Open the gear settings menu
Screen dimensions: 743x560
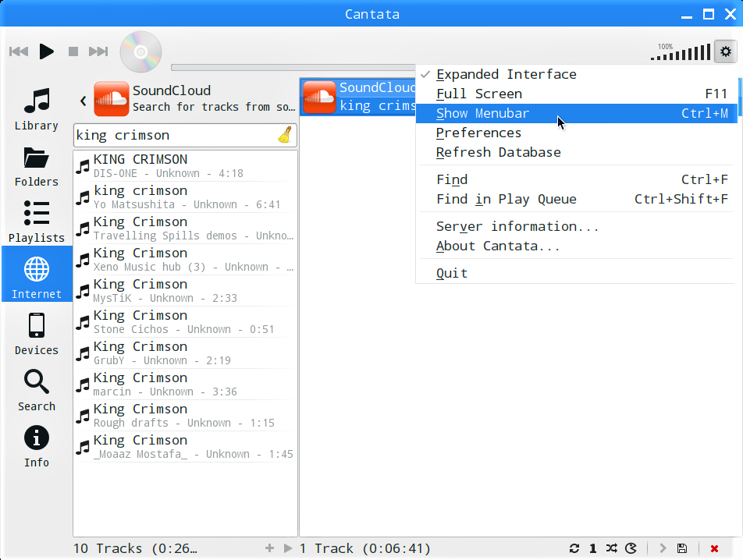pyautogui.click(x=726, y=51)
